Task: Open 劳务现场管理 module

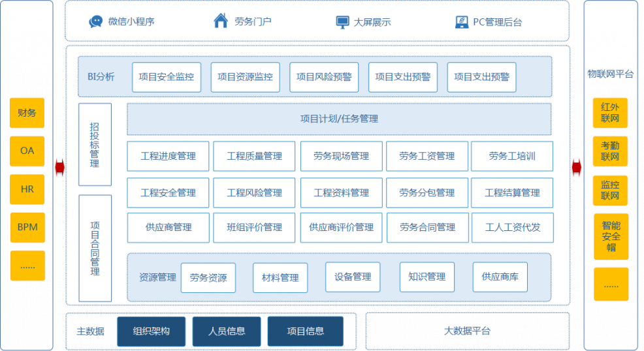Action: [342, 156]
